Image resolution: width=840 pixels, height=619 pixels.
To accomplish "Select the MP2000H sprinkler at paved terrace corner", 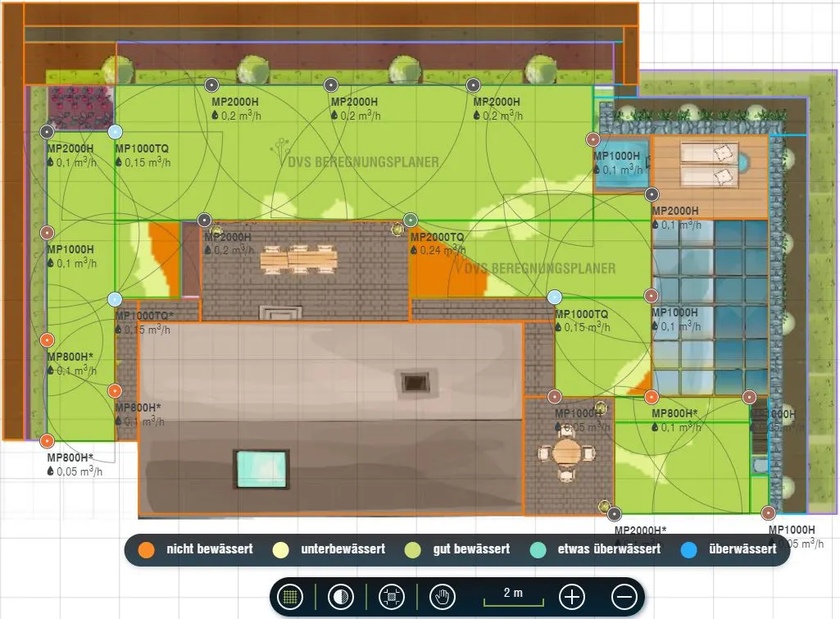I will 204,220.
